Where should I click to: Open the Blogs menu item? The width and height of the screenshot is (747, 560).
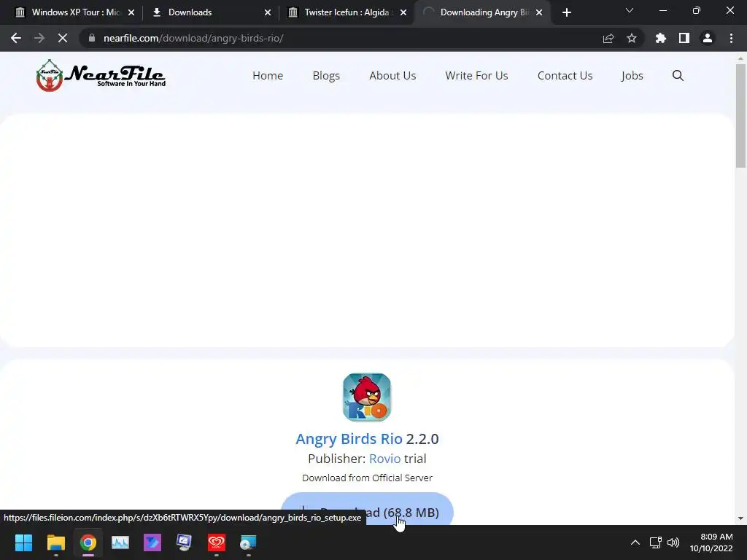tap(326, 75)
